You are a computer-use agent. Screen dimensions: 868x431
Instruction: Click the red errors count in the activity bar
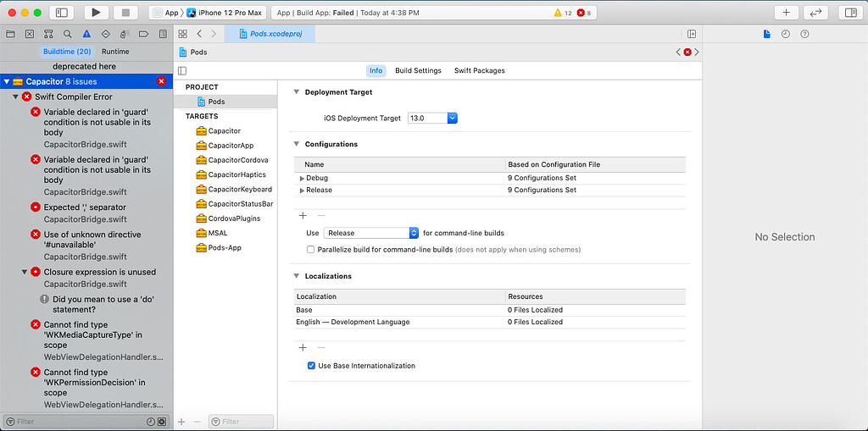(584, 13)
